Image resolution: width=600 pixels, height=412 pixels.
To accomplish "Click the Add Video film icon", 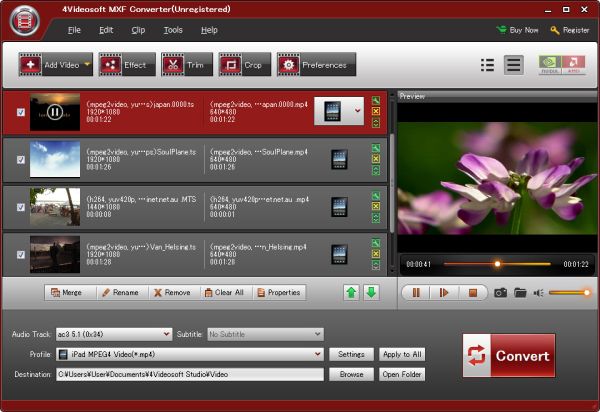I will [31, 65].
